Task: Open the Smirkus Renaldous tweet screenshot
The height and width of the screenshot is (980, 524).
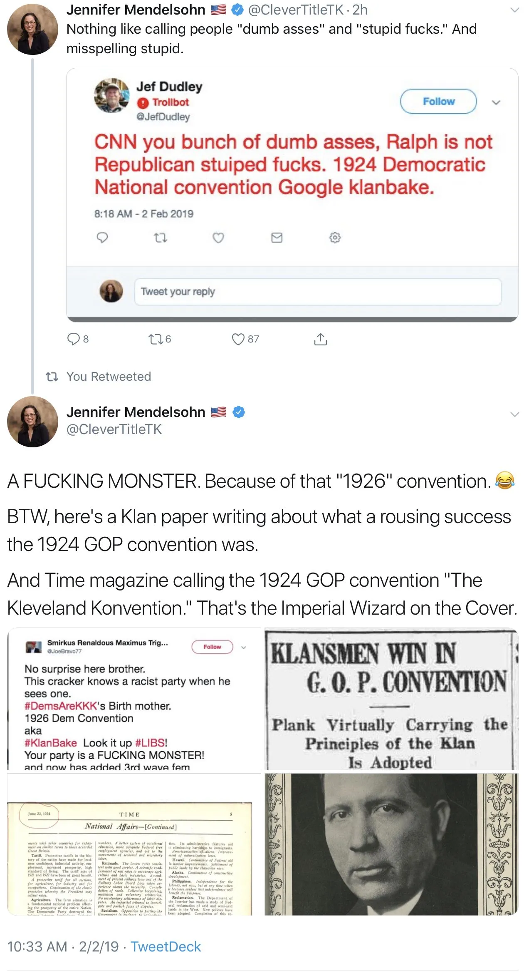Action: pyautogui.click(x=134, y=698)
